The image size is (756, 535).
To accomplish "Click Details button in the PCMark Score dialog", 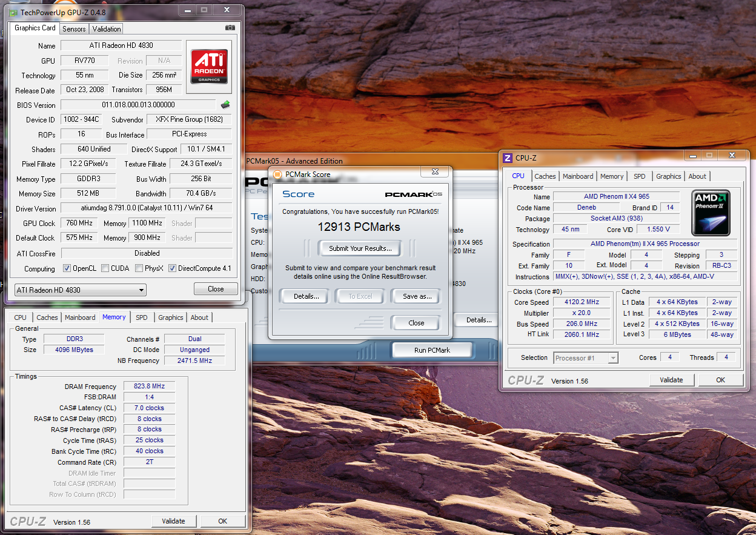I will (x=307, y=297).
